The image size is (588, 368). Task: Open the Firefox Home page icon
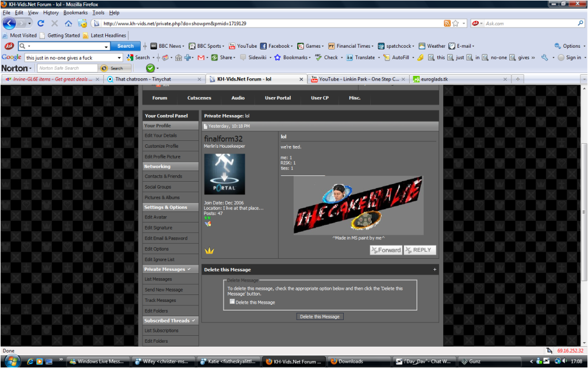pyautogui.click(x=68, y=23)
